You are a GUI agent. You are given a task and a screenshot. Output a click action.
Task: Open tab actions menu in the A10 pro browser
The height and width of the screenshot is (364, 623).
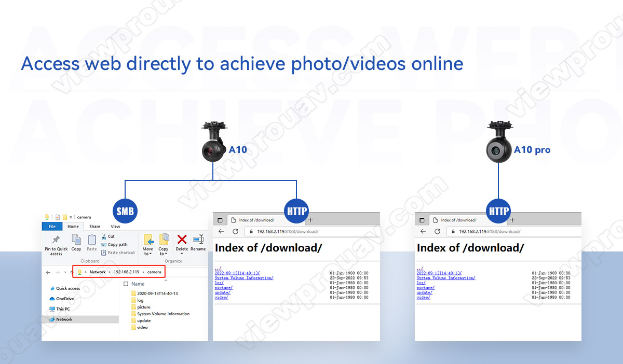point(422,220)
